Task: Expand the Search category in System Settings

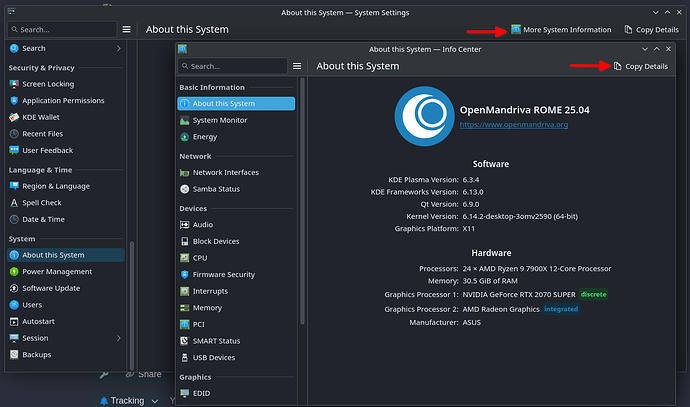Action: [119, 48]
